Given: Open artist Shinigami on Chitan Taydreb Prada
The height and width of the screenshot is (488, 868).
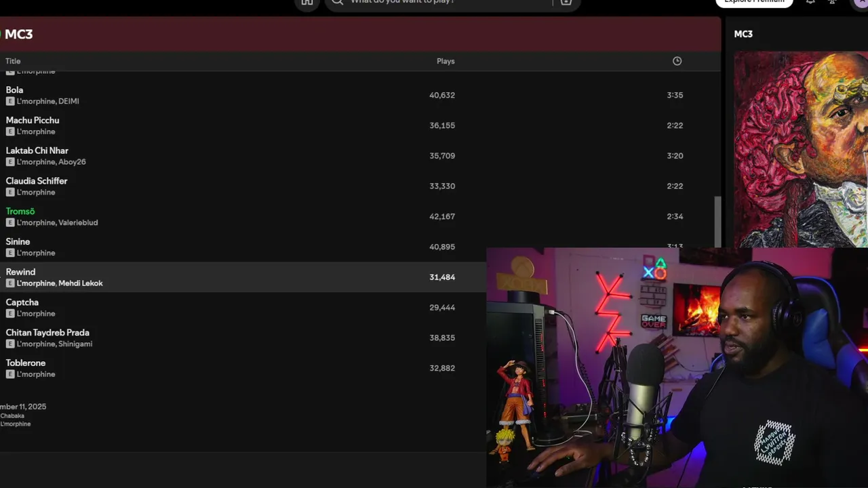Looking at the screenshot, I should click(75, 344).
